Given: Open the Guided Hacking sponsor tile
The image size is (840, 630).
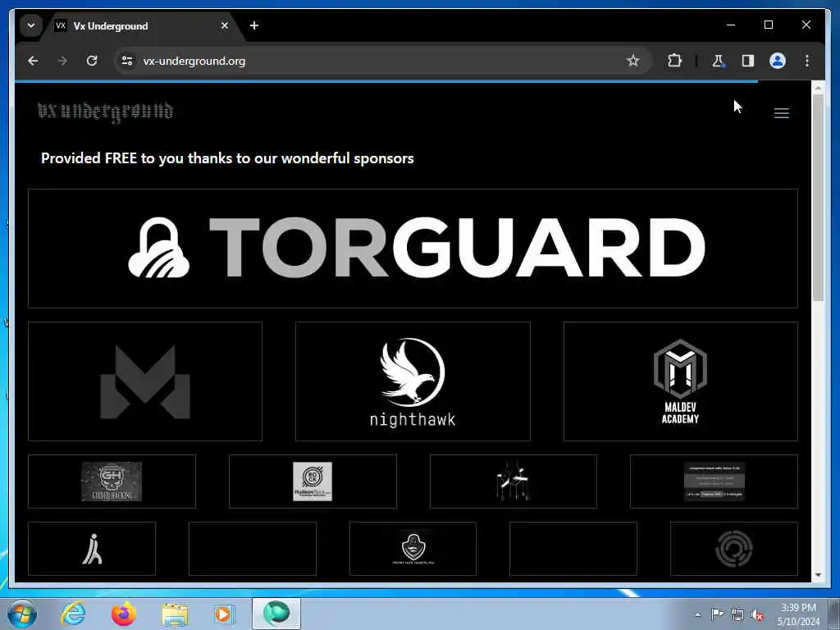Looking at the screenshot, I should tap(112, 481).
